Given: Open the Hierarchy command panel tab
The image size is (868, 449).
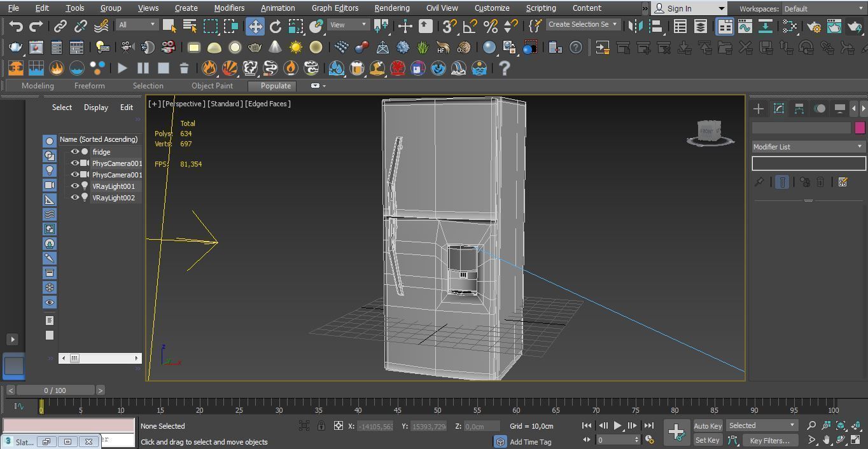Looking at the screenshot, I should (799, 109).
